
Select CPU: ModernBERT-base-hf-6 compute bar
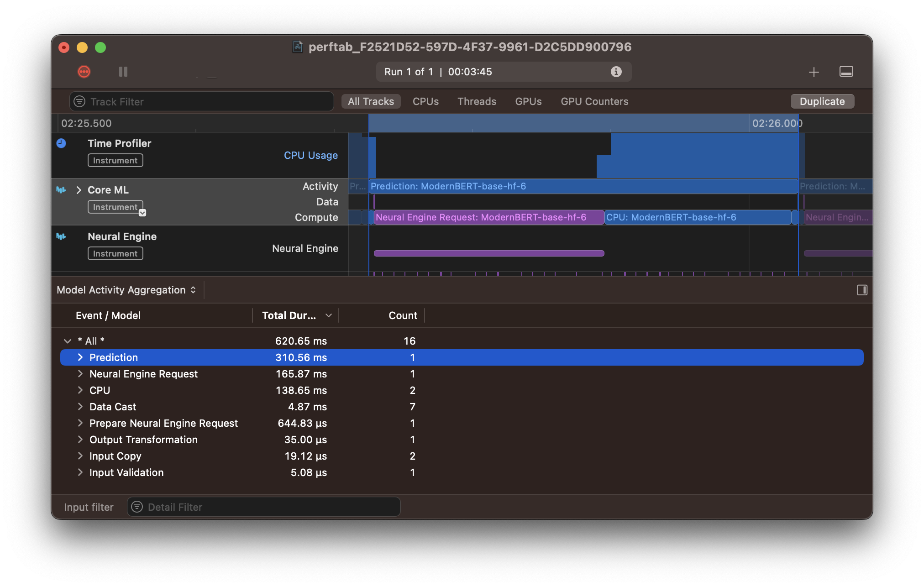tap(698, 217)
